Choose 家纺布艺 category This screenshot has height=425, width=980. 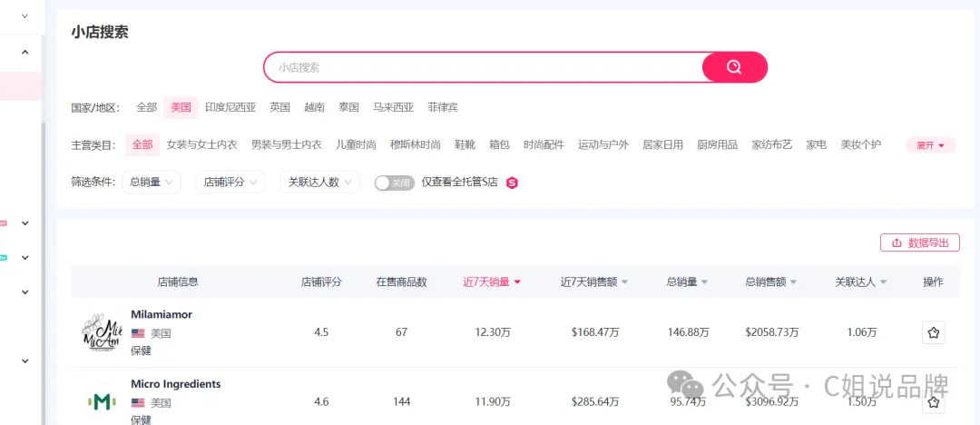coord(772,145)
